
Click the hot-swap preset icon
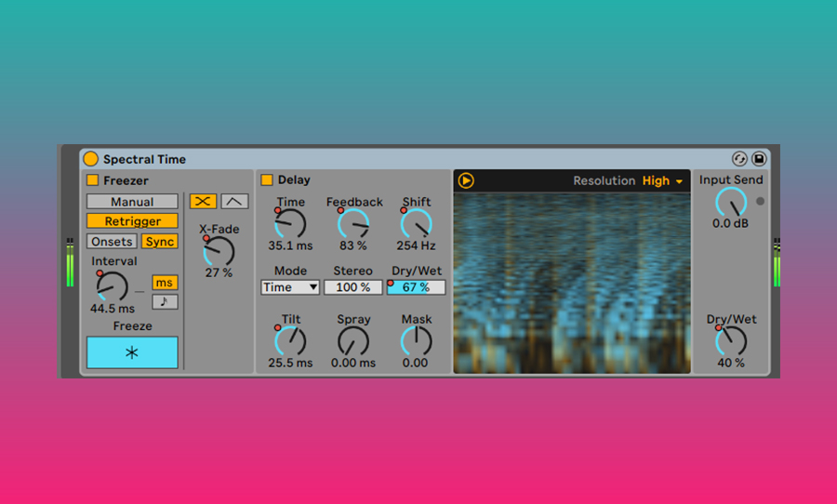pos(739,159)
